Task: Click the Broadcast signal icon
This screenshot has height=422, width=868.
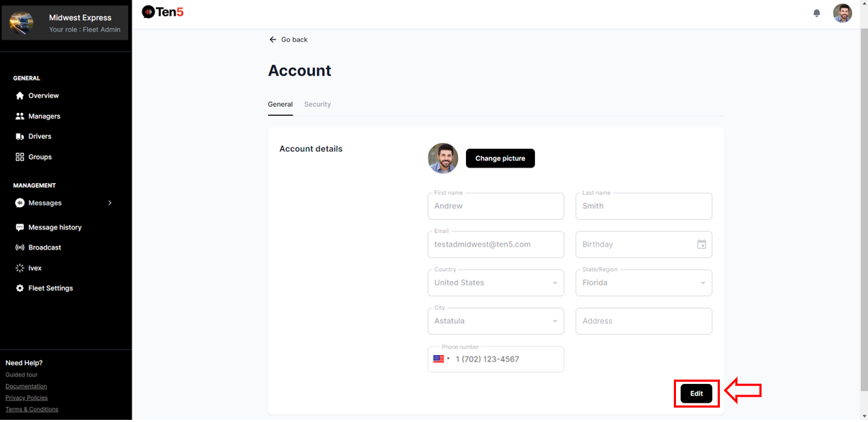Action: [20, 247]
